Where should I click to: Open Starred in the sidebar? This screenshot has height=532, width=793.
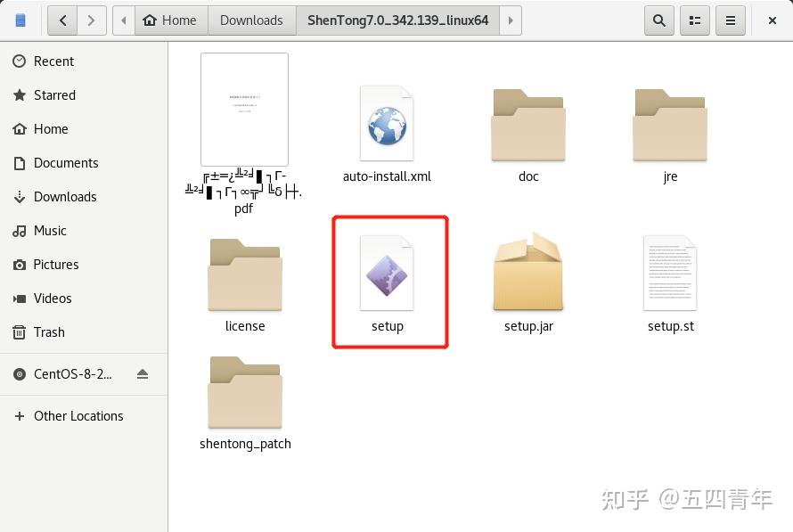[84, 95]
